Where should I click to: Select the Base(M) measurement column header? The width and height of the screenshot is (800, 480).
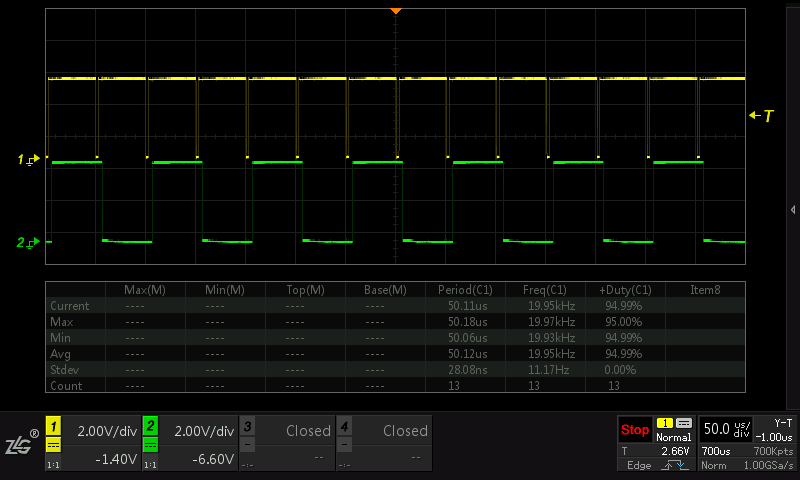coord(385,290)
